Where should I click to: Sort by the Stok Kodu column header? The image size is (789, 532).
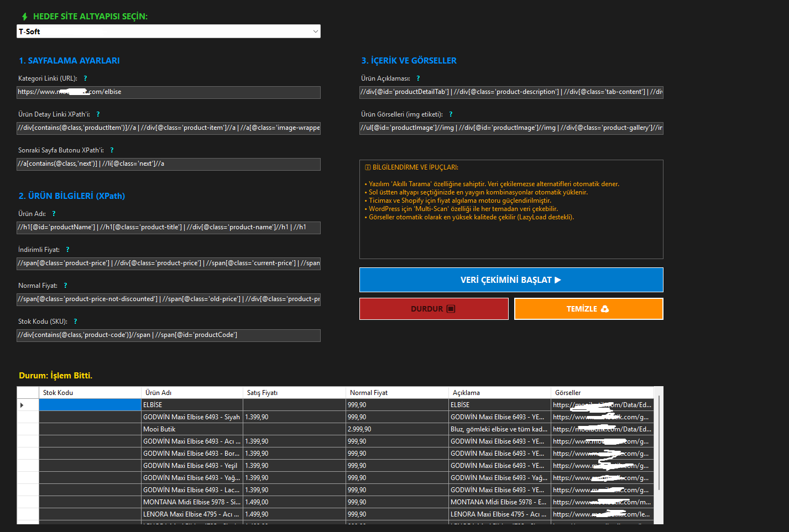(90, 393)
